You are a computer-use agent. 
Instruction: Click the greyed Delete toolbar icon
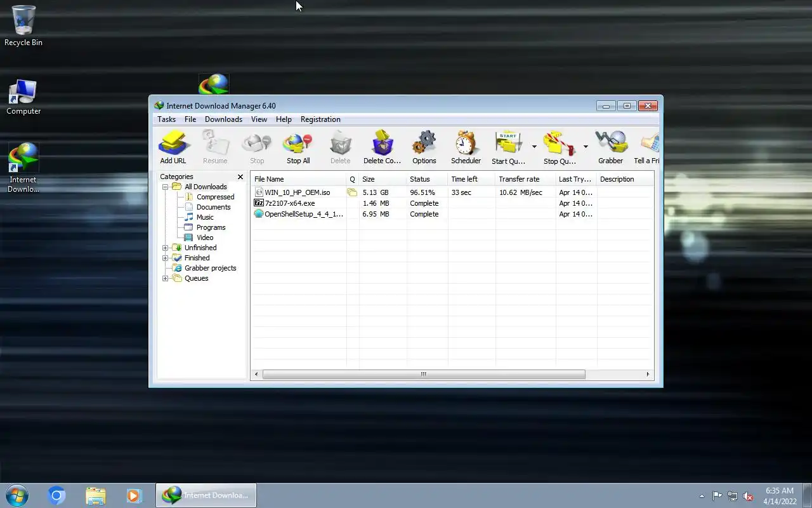click(340, 147)
